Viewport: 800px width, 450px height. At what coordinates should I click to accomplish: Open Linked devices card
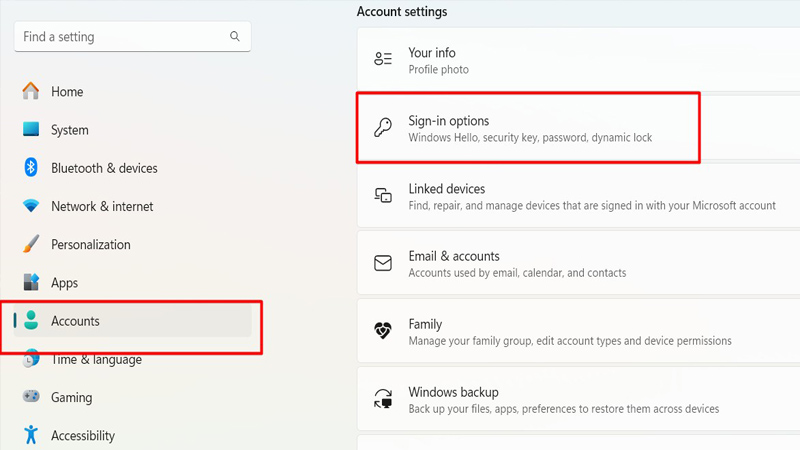coord(579,196)
